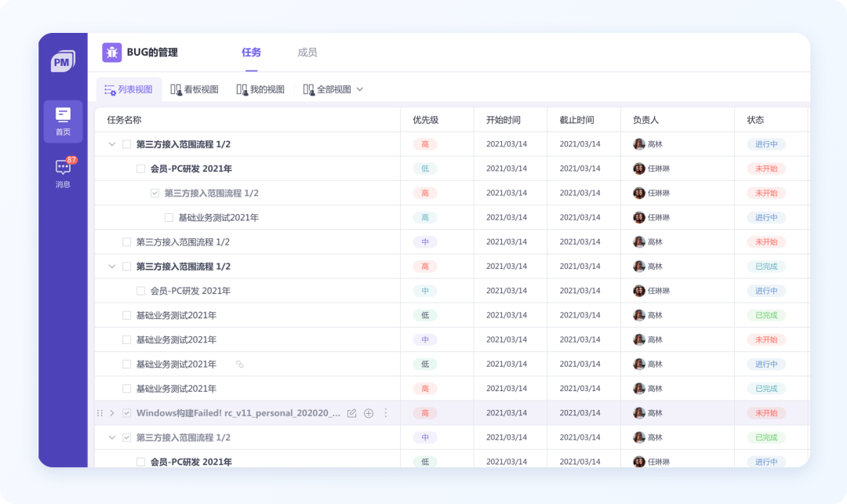
Task: Open the 全部视图 dropdown
Action: [x=333, y=89]
